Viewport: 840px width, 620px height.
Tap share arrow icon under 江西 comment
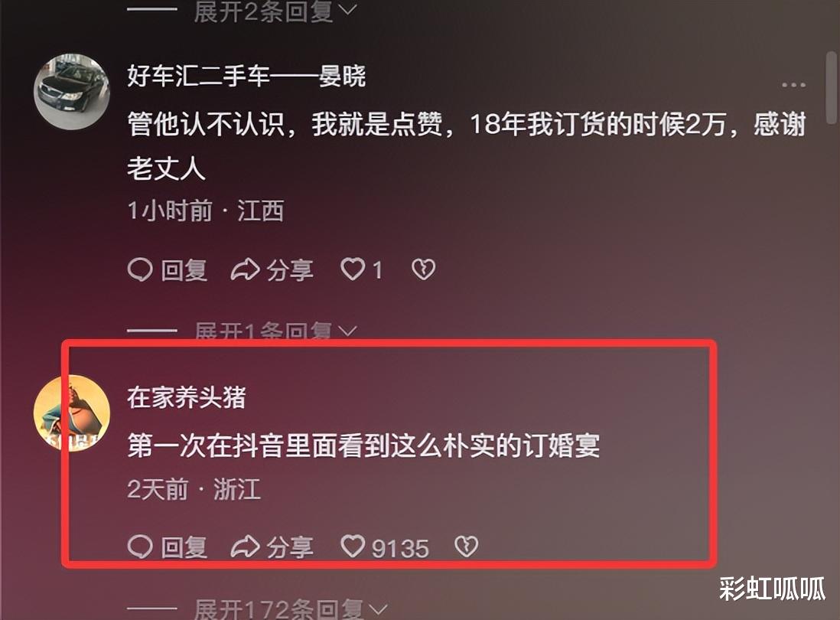[246, 269]
